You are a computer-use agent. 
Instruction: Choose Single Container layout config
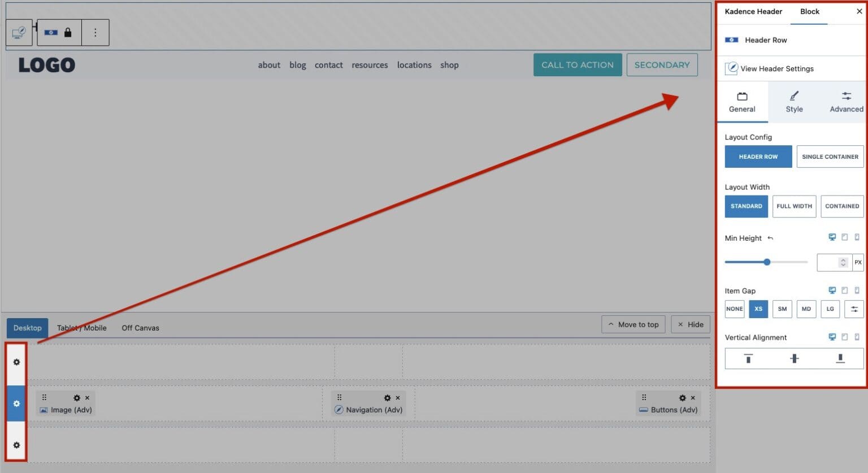(830, 157)
